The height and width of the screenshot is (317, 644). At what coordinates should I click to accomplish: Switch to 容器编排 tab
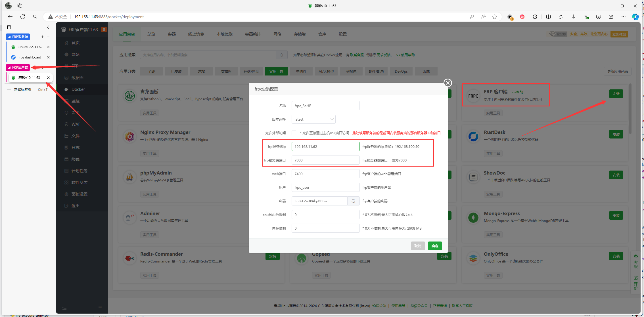(253, 34)
